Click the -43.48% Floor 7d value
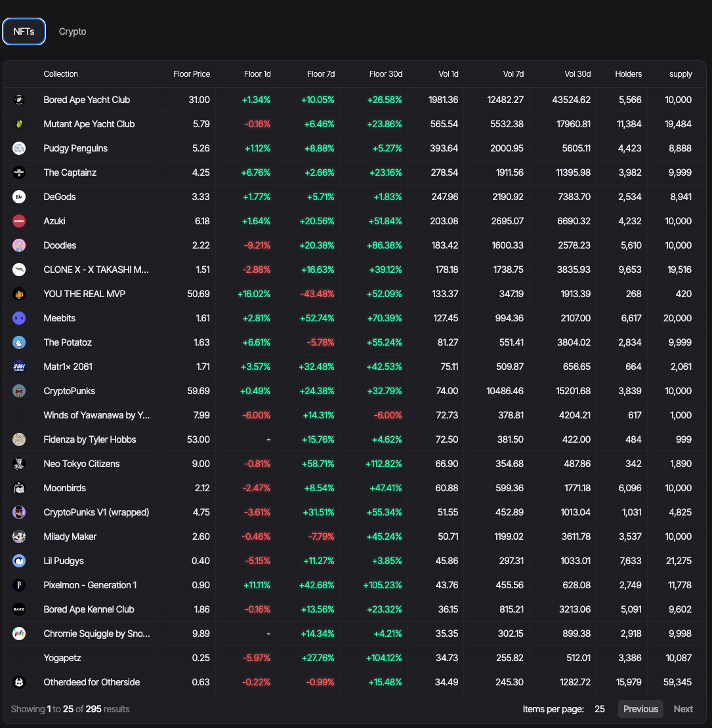 tap(317, 294)
